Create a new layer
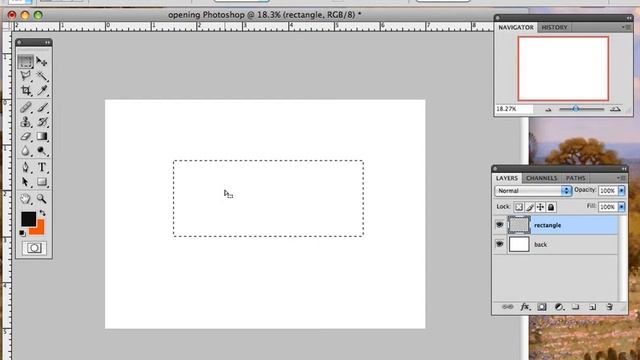The image size is (640, 360). [x=592, y=307]
